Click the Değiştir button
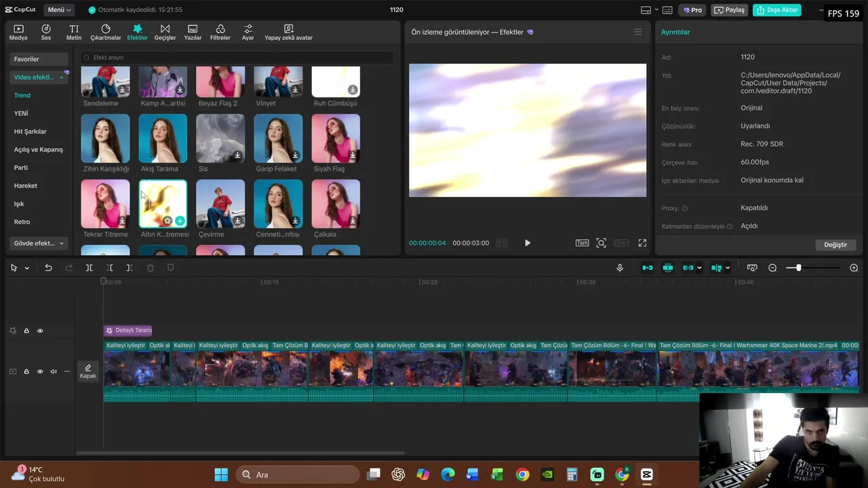 pyautogui.click(x=835, y=245)
